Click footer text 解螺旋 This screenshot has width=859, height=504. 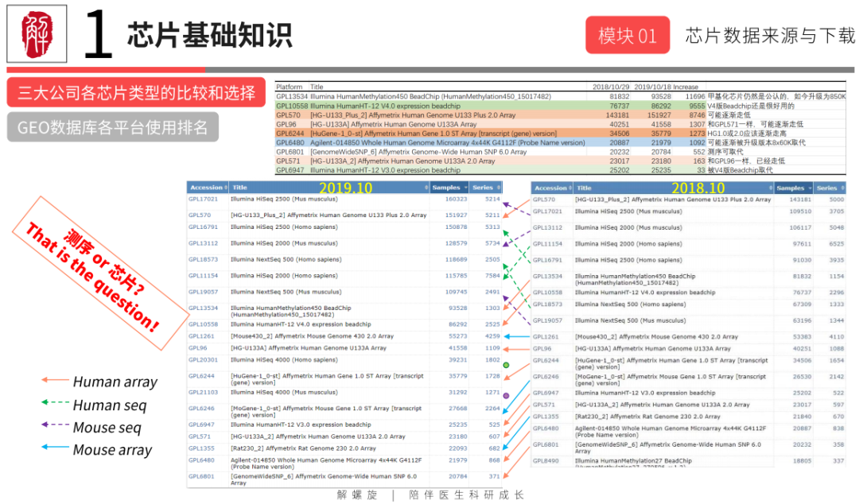pos(357,494)
